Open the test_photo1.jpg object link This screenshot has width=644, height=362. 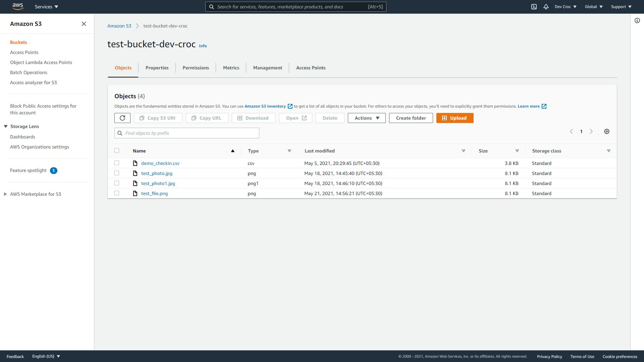tap(158, 183)
